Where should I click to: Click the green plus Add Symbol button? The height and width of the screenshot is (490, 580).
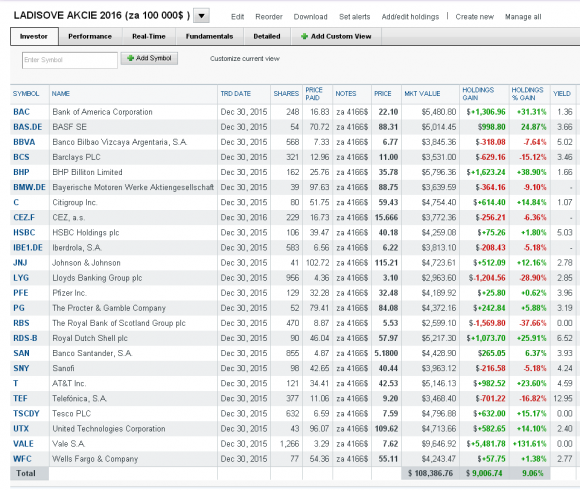[149, 58]
